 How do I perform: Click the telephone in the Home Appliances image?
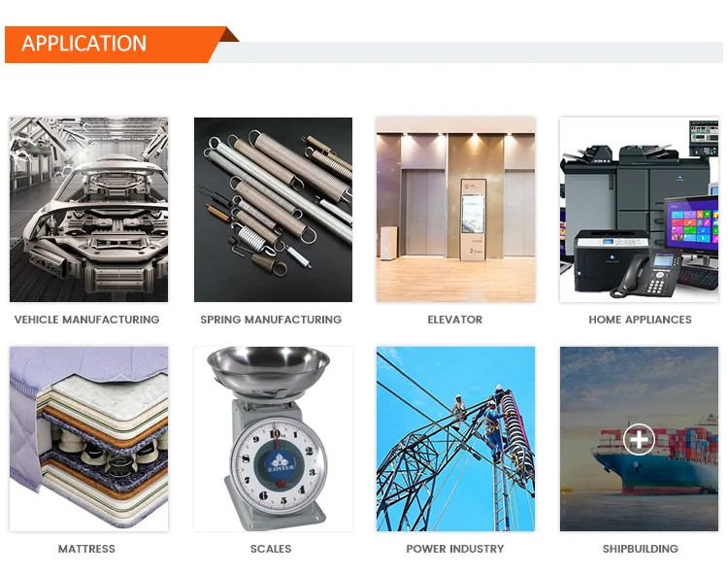click(x=647, y=276)
